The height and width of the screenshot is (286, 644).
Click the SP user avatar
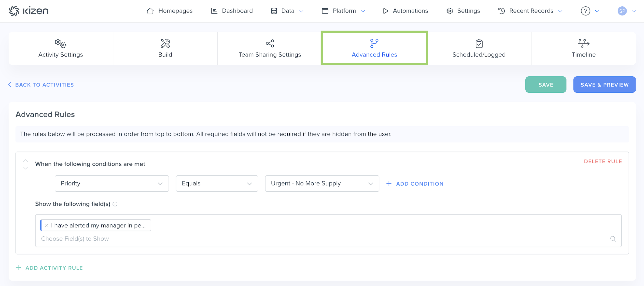click(x=622, y=11)
